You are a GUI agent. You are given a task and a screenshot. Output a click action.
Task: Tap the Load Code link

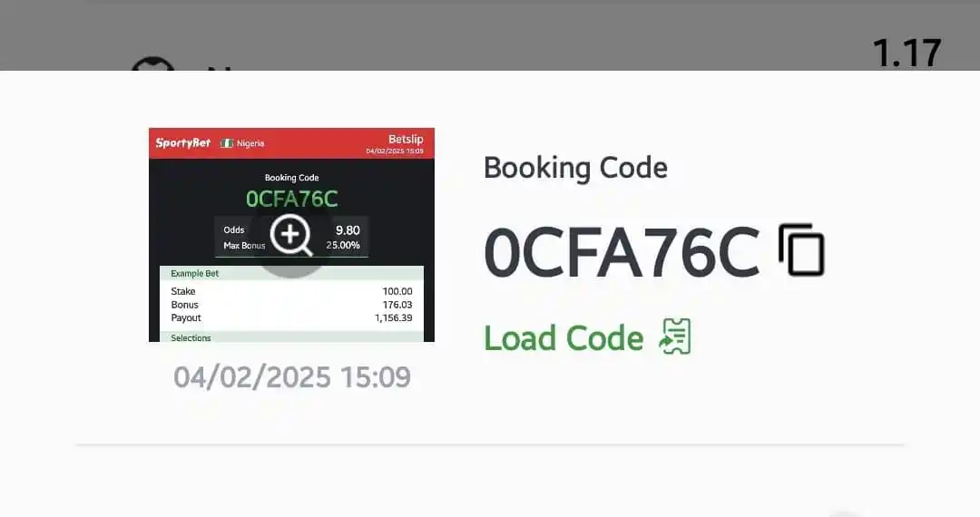point(563,337)
